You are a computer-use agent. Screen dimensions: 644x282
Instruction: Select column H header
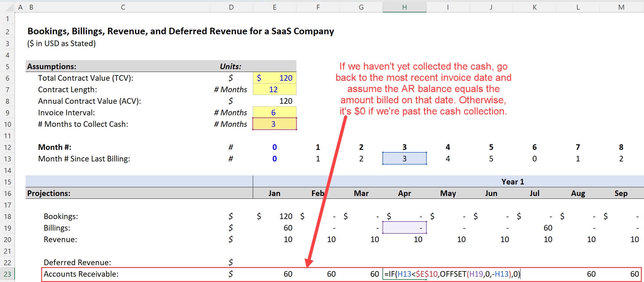[404, 7]
